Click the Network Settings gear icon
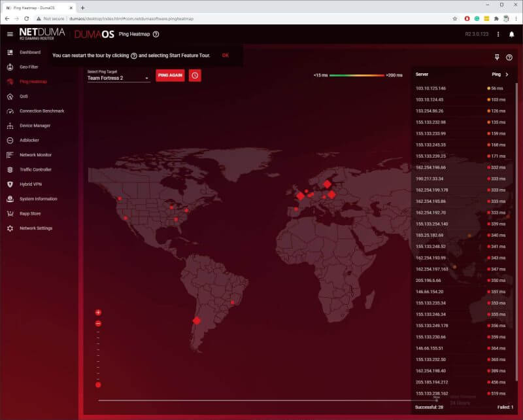523x420 pixels. 10,228
